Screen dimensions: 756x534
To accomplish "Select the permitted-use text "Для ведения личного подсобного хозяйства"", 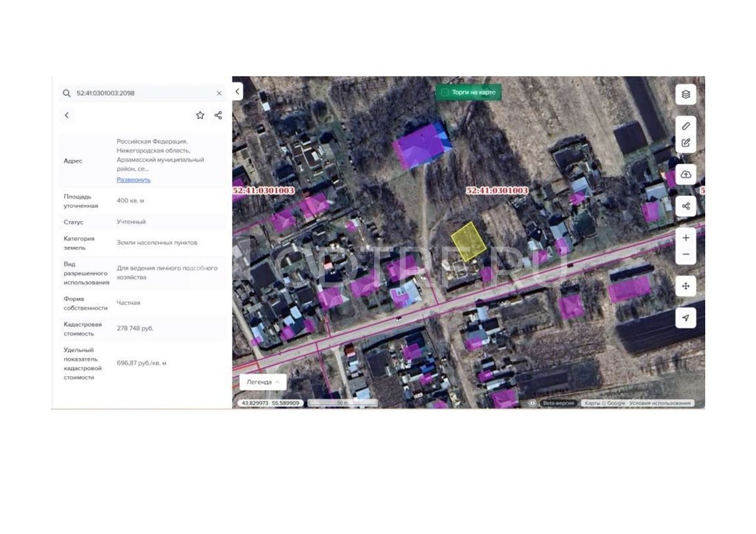I will click(167, 273).
